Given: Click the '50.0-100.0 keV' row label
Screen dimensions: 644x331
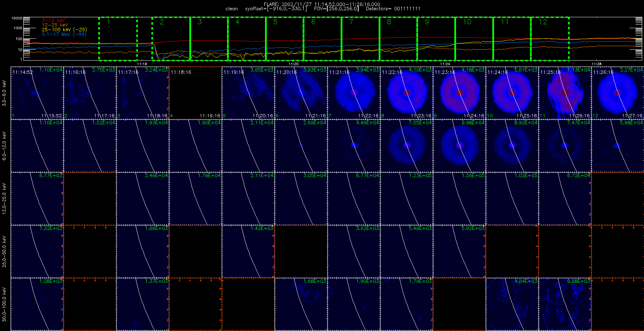Looking at the screenshot, I should tap(4, 304).
